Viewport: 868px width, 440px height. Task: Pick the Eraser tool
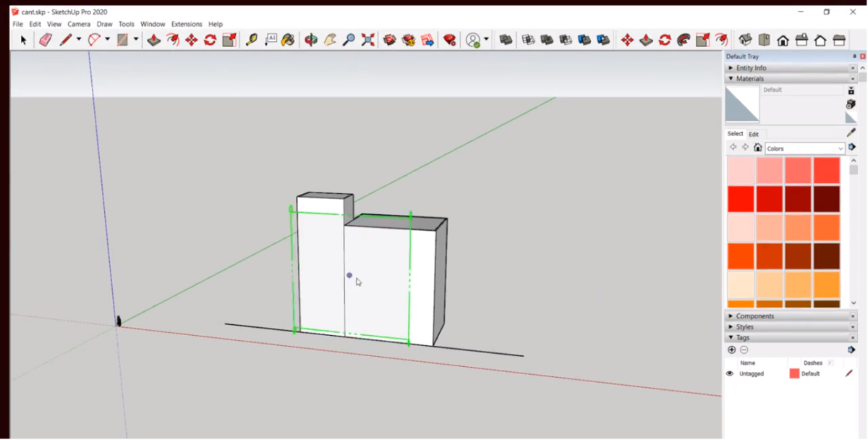coord(46,41)
